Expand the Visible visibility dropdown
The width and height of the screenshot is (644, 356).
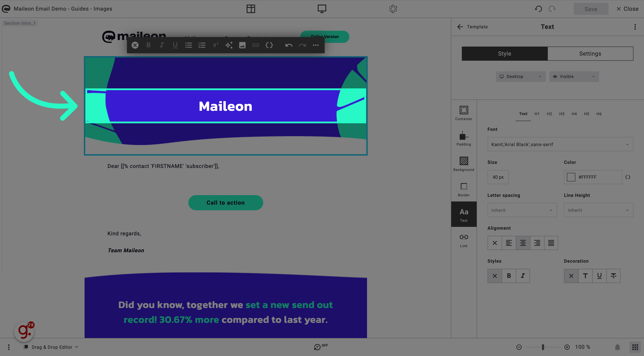pos(574,76)
